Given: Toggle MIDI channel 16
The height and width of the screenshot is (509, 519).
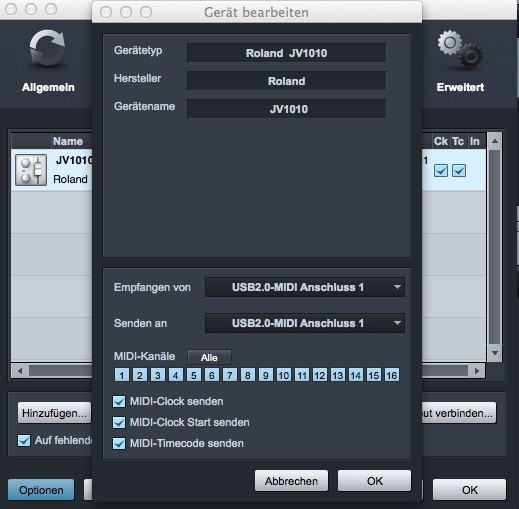Looking at the screenshot, I should 392,375.
